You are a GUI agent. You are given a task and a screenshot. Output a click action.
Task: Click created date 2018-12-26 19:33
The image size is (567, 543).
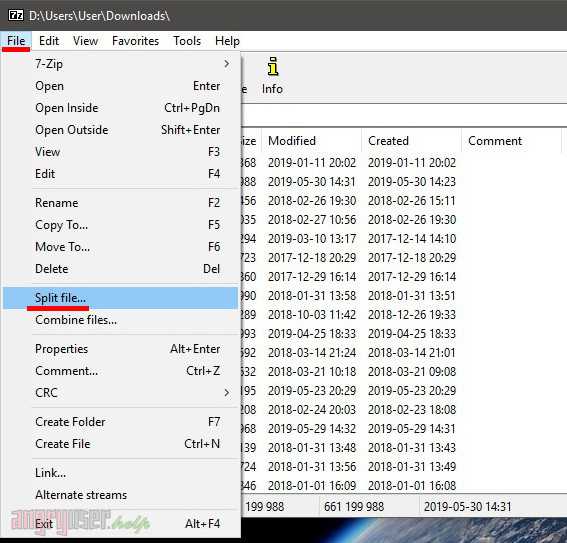(x=412, y=315)
